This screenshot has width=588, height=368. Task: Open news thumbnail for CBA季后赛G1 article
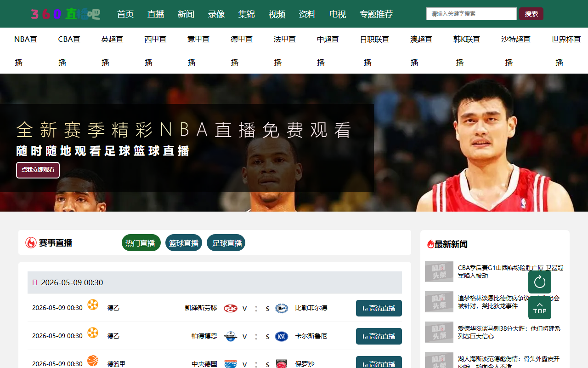pos(439,271)
